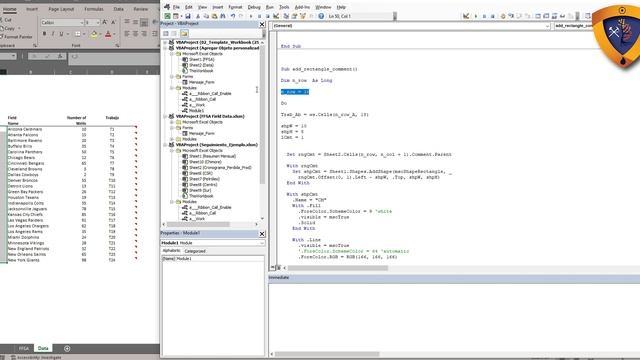Click the Bold button in Excel ribbon
640x360 pixels.
[44, 34]
